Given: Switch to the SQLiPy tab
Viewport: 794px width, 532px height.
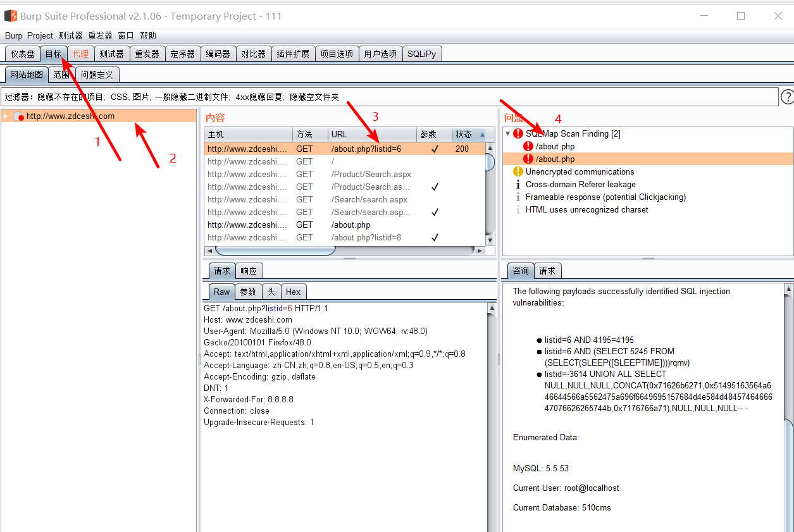Looking at the screenshot, I should click(x=421, y=54).
